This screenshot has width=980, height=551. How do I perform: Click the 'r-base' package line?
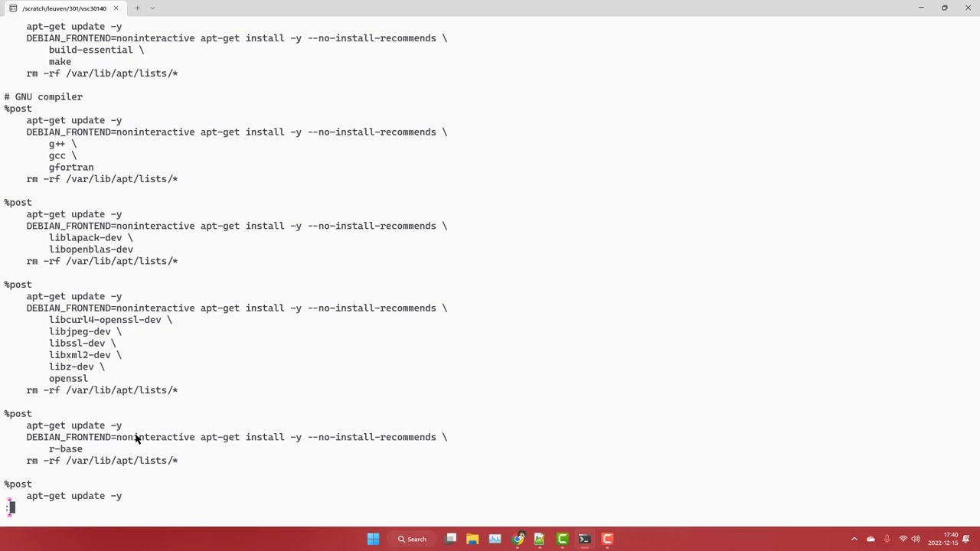click(66, 449)
